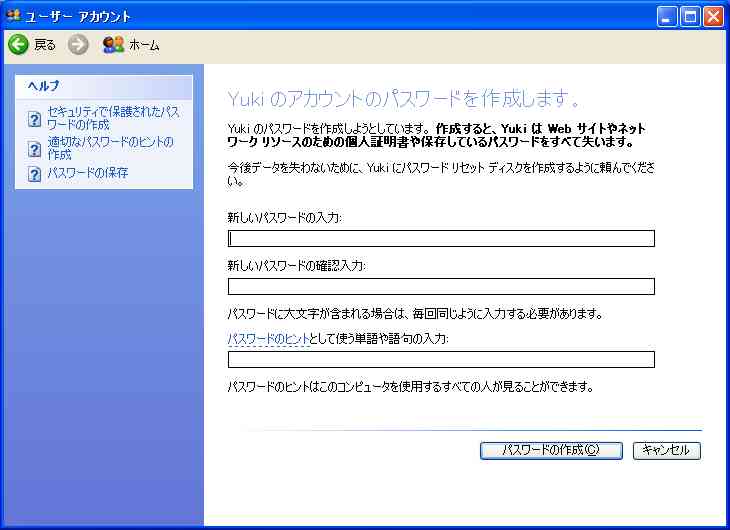Focus the password hint input field
The width and height of the screenshot is (730, 530).
[441, 360]
